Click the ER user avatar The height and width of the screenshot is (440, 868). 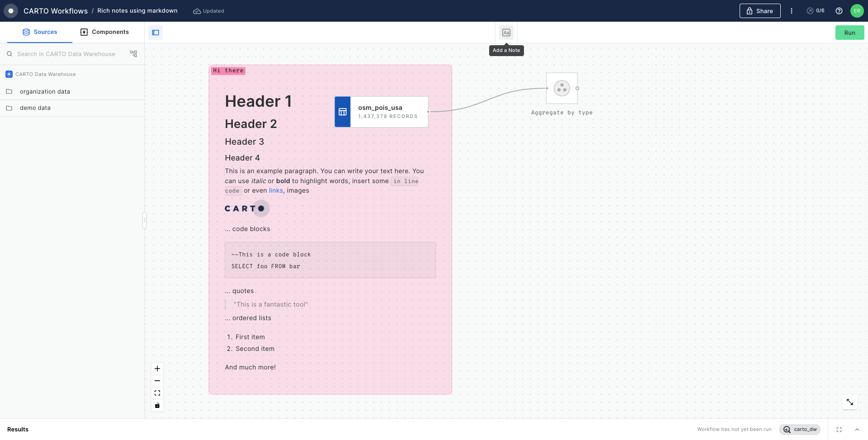pyautogui.click(x=857, y=11)
